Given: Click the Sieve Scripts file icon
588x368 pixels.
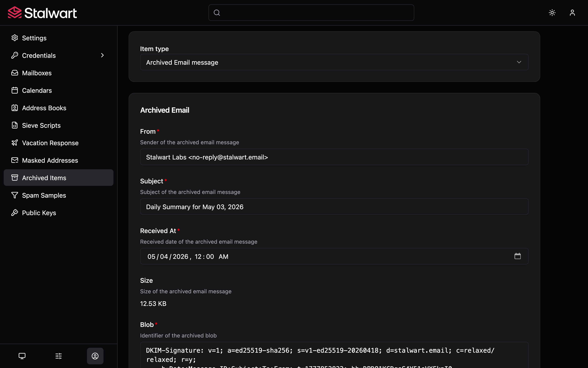Looking at the screenshot, I should click(x=15, y=125).
